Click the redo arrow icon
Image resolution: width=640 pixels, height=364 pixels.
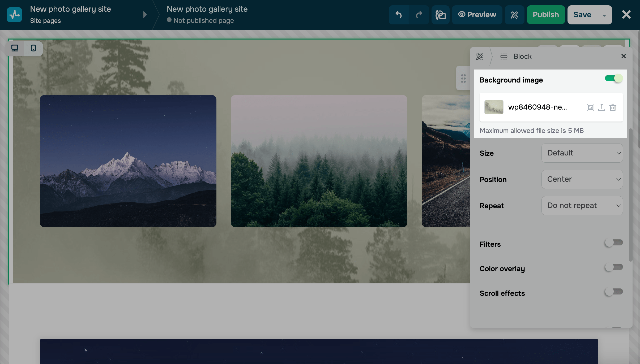pyautogui.click(x=419, y=15)
